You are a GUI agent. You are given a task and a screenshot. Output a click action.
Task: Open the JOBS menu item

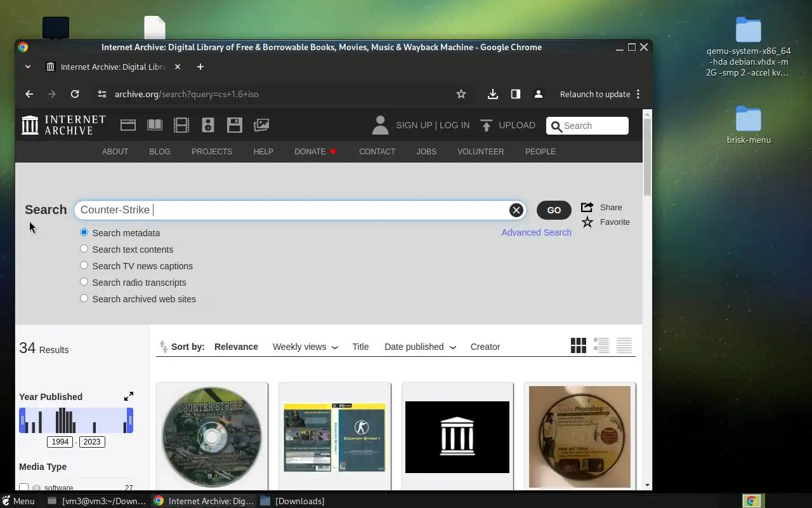pos(426,152)
